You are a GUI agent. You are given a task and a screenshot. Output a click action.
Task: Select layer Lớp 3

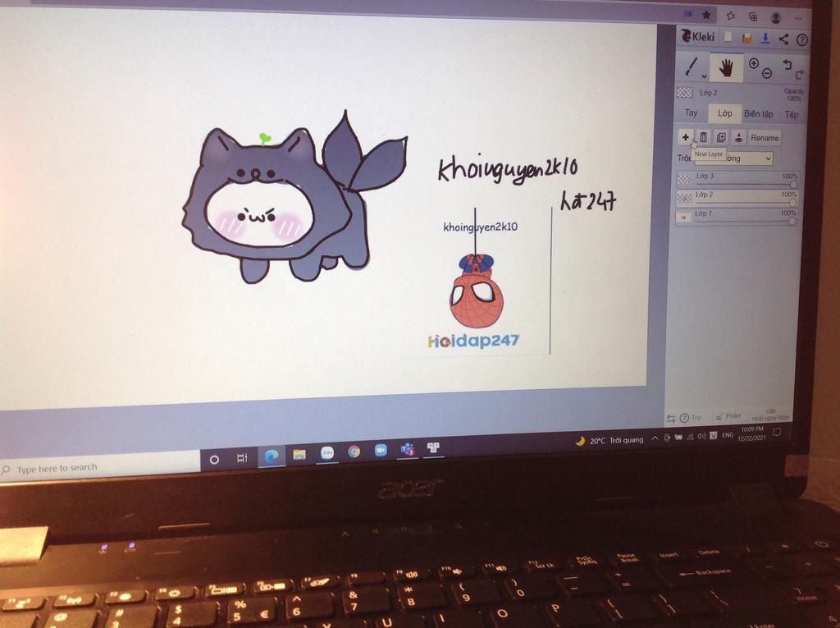pos(737,178)
